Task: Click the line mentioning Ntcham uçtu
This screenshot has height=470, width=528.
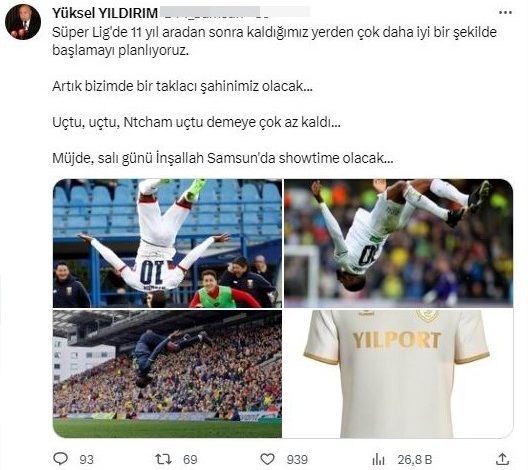Action: click(196, 122)
